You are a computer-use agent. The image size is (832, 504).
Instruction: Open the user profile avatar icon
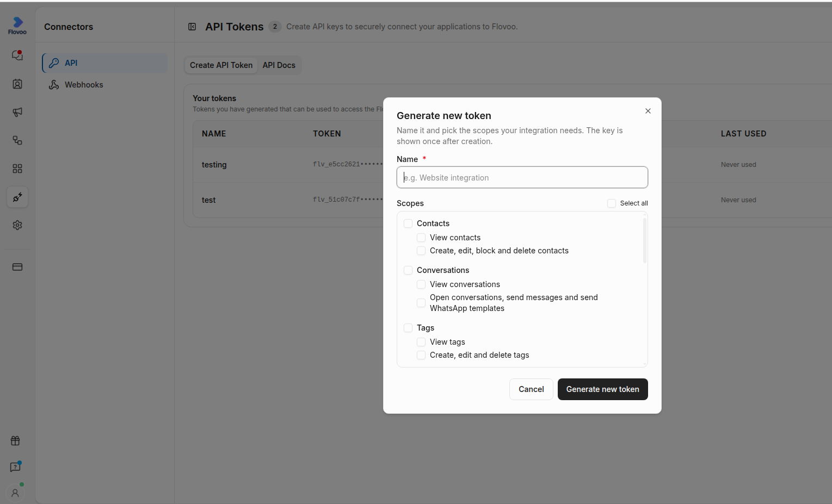(15, 493)
